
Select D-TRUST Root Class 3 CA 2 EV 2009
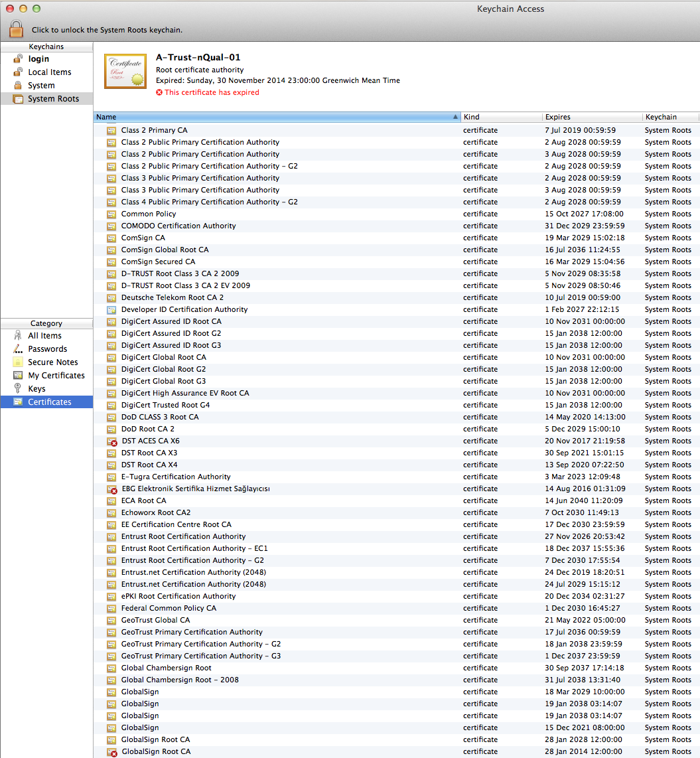tap(396, 285)
